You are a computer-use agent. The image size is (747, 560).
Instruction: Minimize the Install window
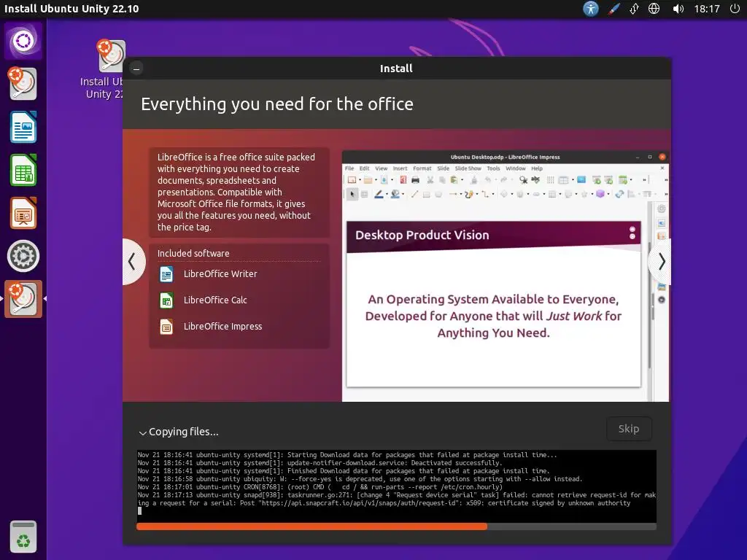[136, 69]
